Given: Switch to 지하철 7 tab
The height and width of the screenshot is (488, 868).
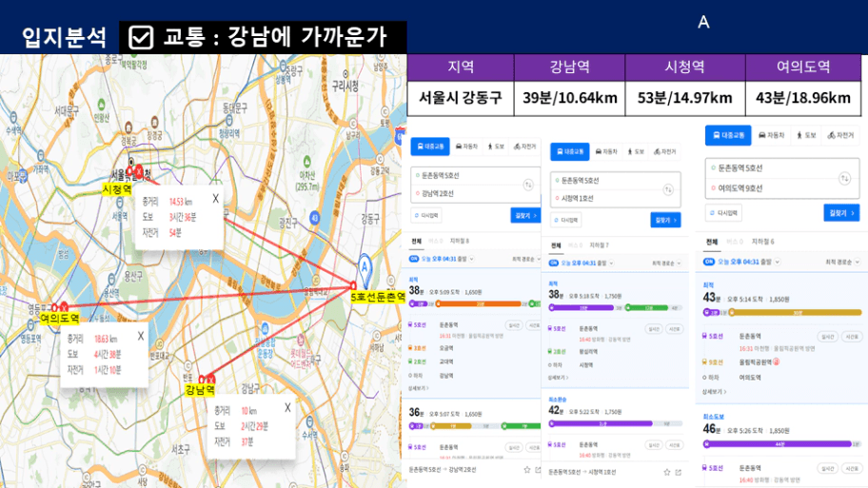Looking at the screenshot, I should click(599, 245).
